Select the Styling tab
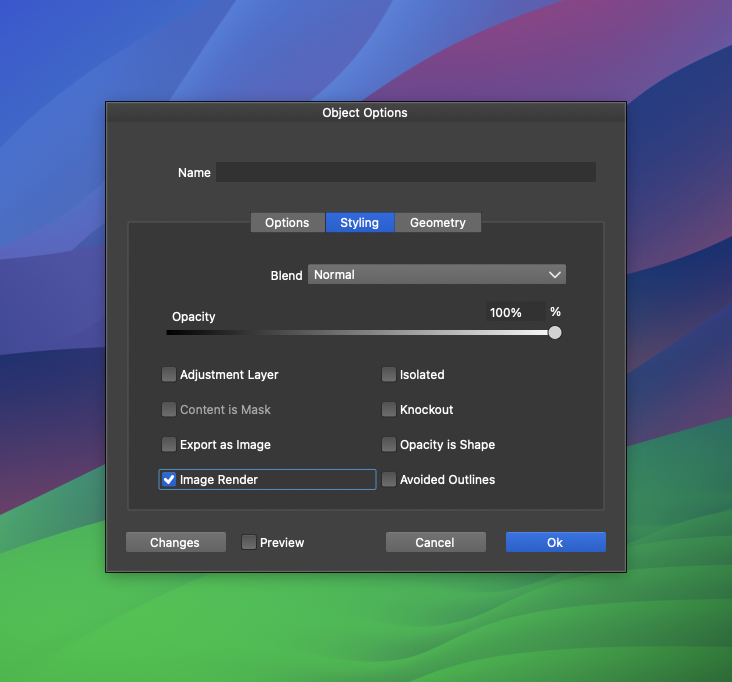This screenshot has height=682, width=732. click(359, 223)
